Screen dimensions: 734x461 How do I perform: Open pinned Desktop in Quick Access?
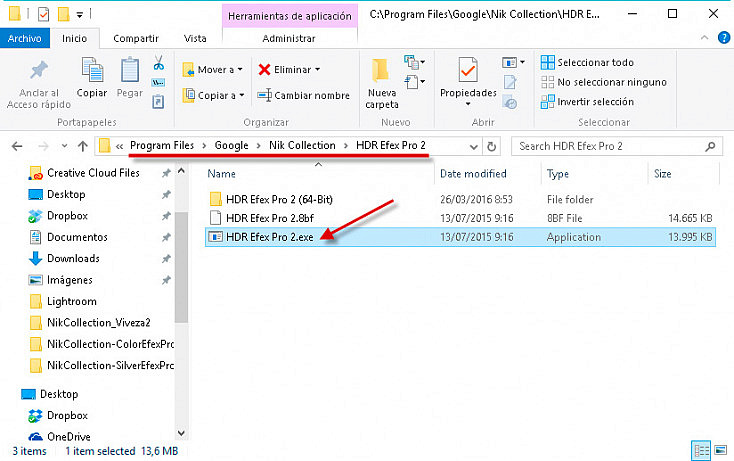66,194
